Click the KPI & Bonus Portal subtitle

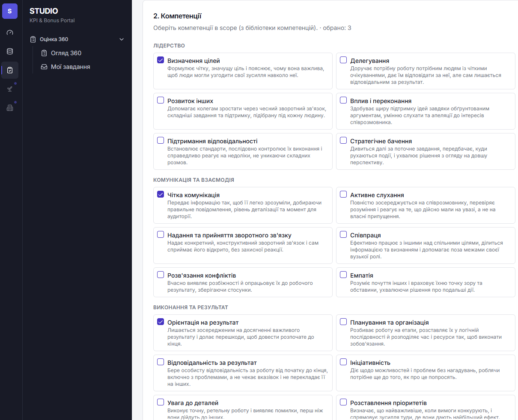(52, 21)
